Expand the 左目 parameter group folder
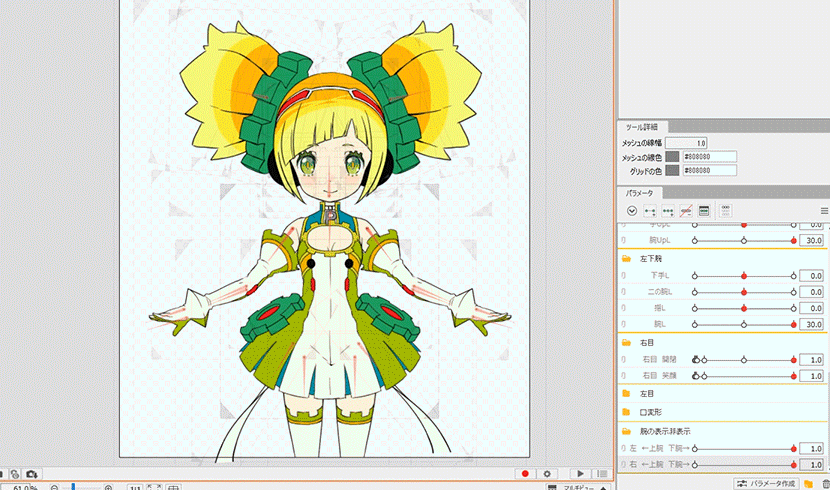Viewport: 830px width, 490px height. coord(626,394)
